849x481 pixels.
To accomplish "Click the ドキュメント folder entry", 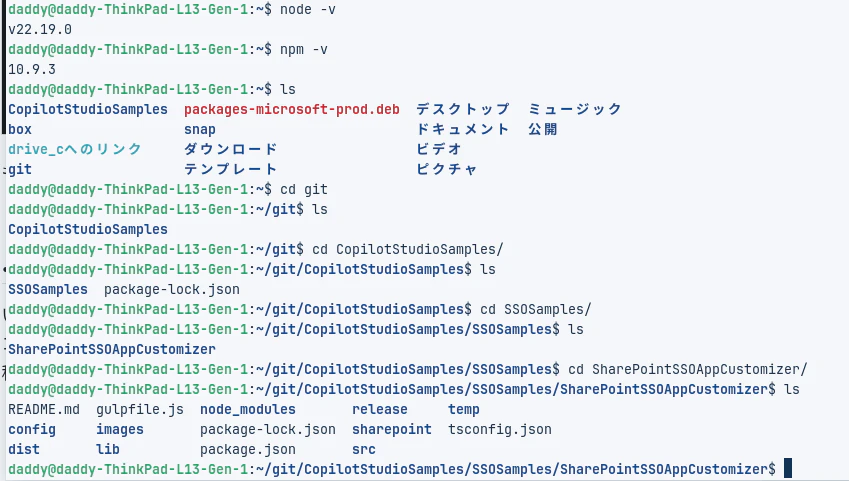I will 463,129.
